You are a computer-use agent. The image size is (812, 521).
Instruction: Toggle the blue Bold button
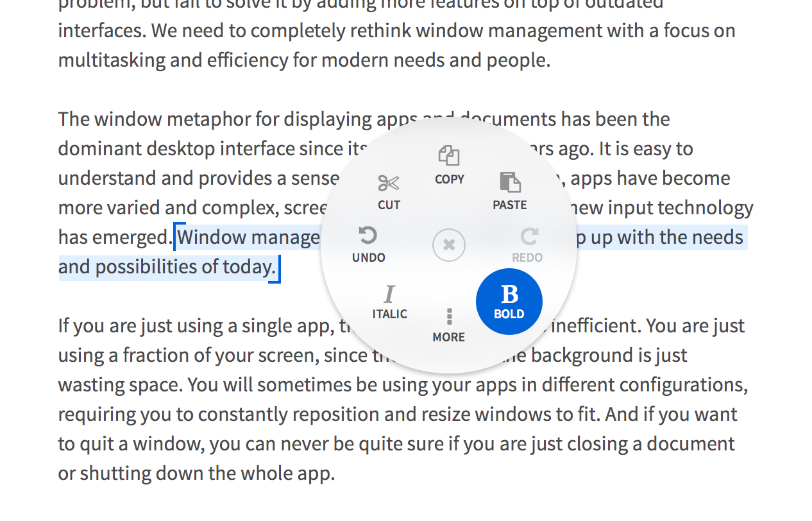pos(509,302)
